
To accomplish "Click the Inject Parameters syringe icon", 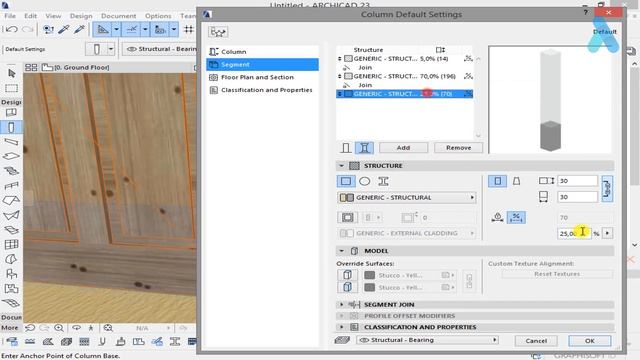I will coord(79,29).
